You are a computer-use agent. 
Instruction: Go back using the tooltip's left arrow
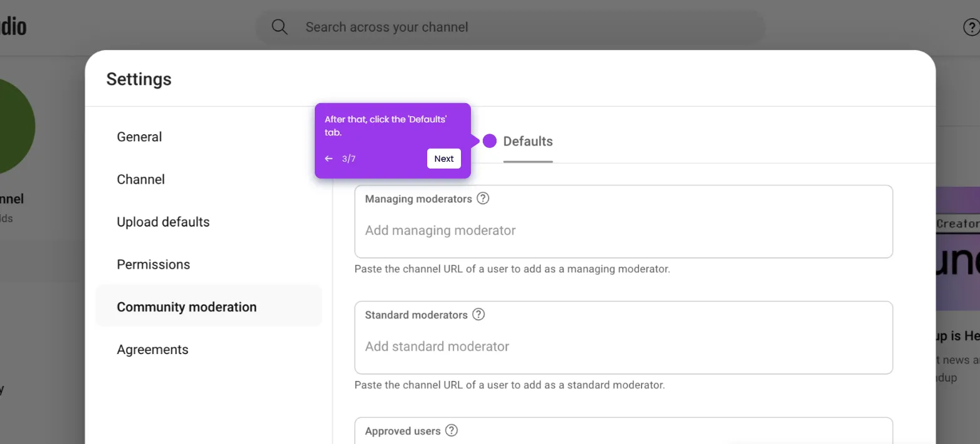tap(329, 159)
